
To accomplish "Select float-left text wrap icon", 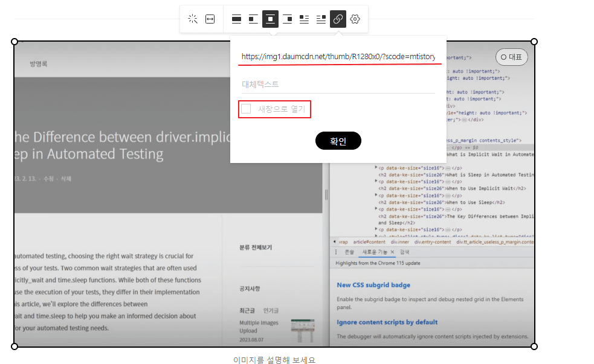I will (x=304, y=19).
